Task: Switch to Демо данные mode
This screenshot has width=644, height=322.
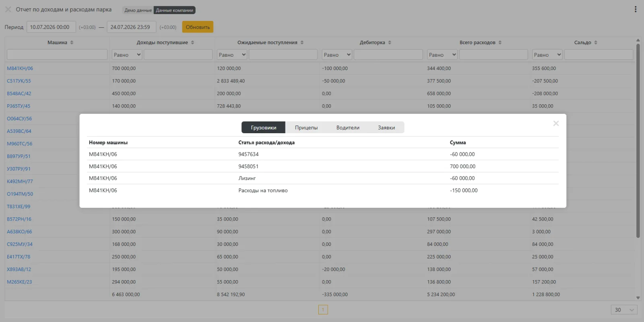Action: point(138,10)
